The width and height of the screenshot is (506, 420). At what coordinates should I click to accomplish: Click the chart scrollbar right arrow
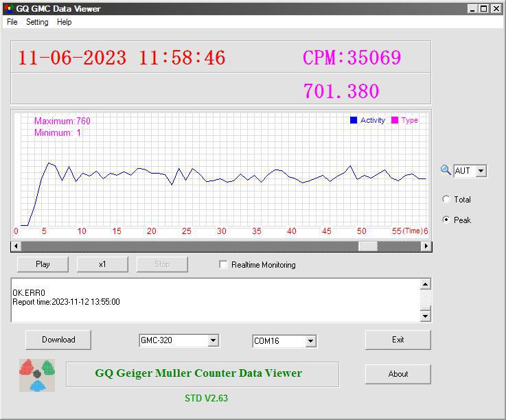(426, 246)
